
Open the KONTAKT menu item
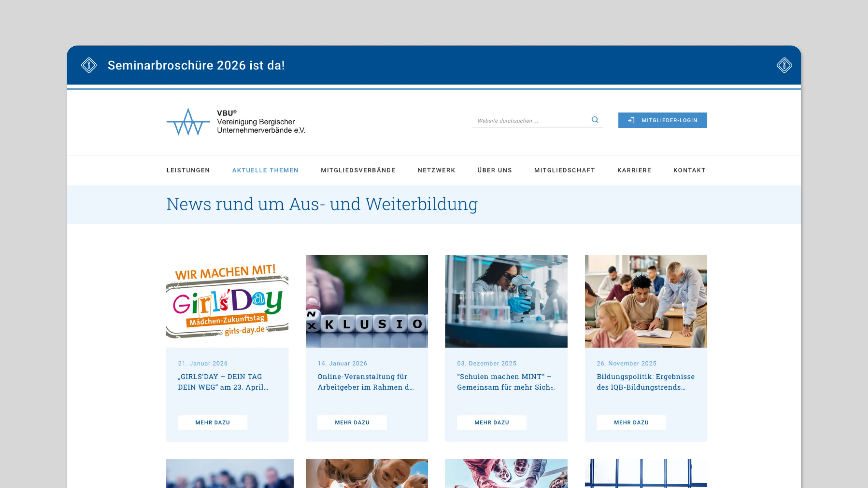(689, 171)
